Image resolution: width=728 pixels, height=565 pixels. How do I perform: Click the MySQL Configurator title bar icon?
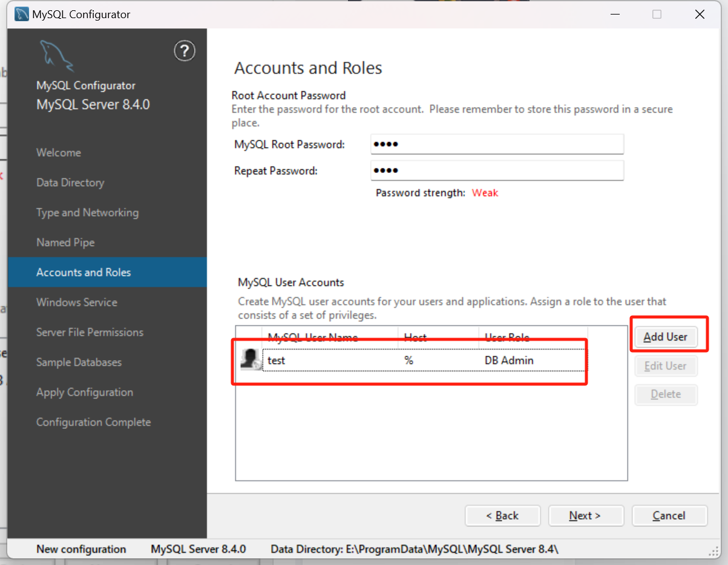[21, 14]
